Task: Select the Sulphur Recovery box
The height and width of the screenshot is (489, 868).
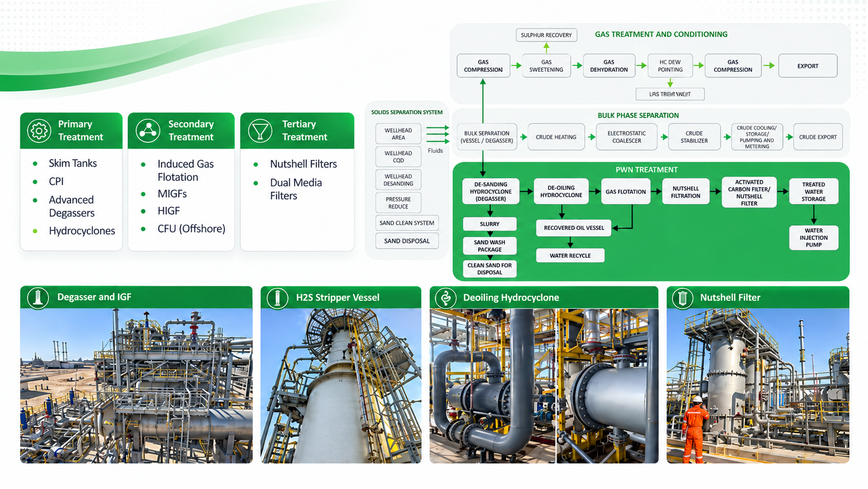Action: (x=546, y=35)
